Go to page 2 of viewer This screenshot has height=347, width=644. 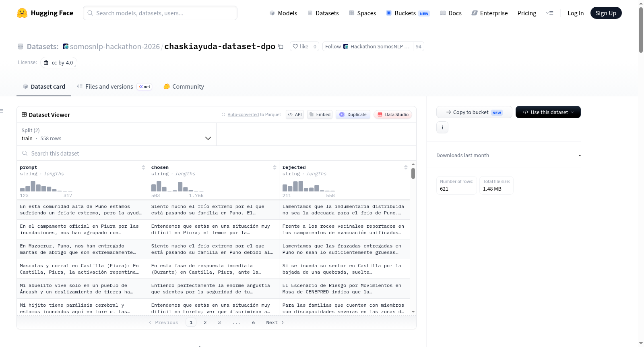point(205,322)
